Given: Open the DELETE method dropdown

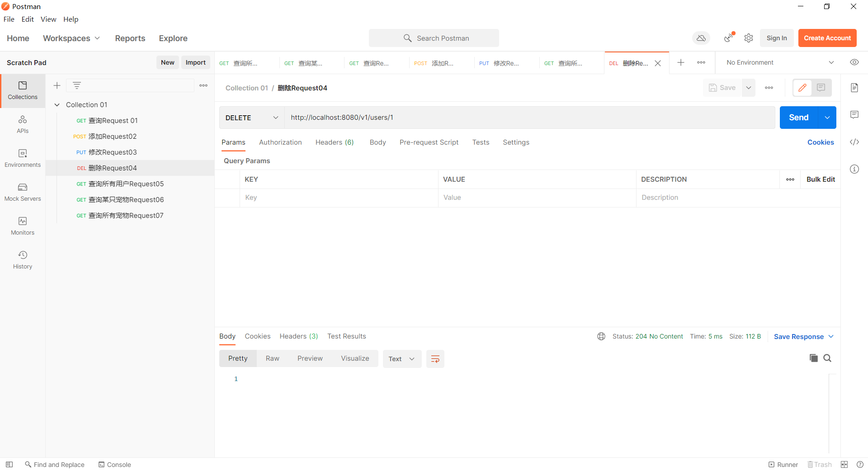Looking at the screenshot, I should click(x=252, y=118).
